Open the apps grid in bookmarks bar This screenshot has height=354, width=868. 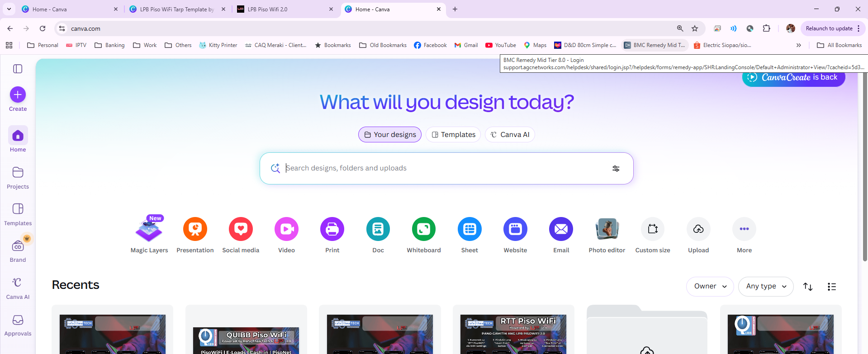pos(9,45)
